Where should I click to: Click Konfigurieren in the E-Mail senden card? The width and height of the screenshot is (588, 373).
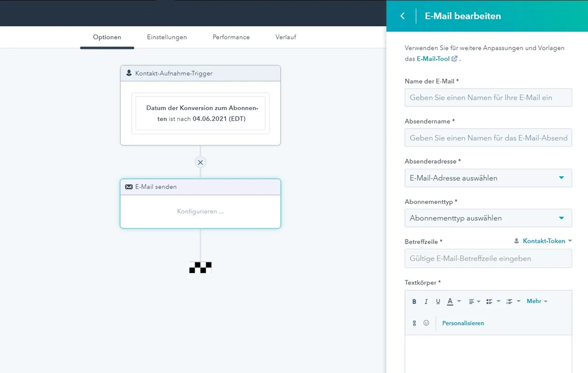[x=200, y=212]
